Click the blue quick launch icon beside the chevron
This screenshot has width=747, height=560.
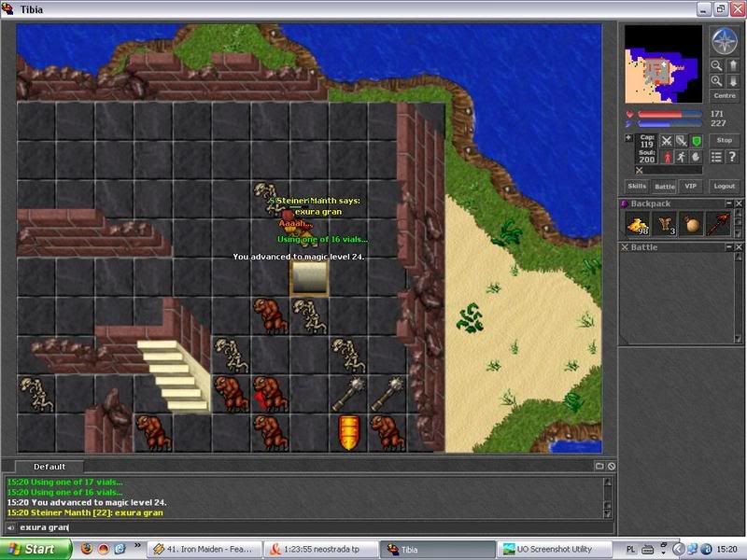point(120,549)
